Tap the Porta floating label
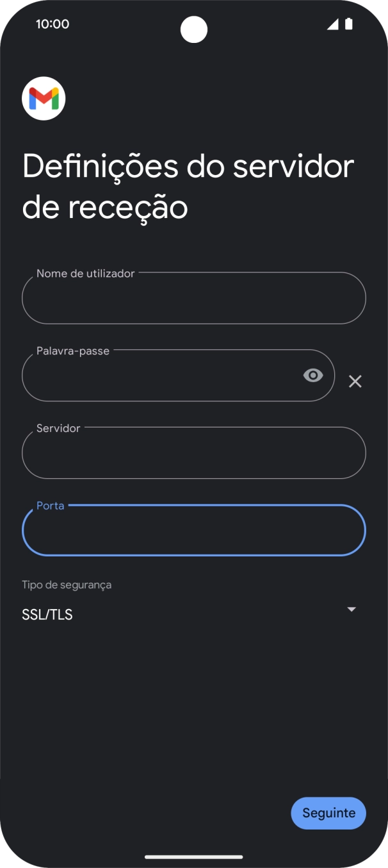 [x=51, y=506]
